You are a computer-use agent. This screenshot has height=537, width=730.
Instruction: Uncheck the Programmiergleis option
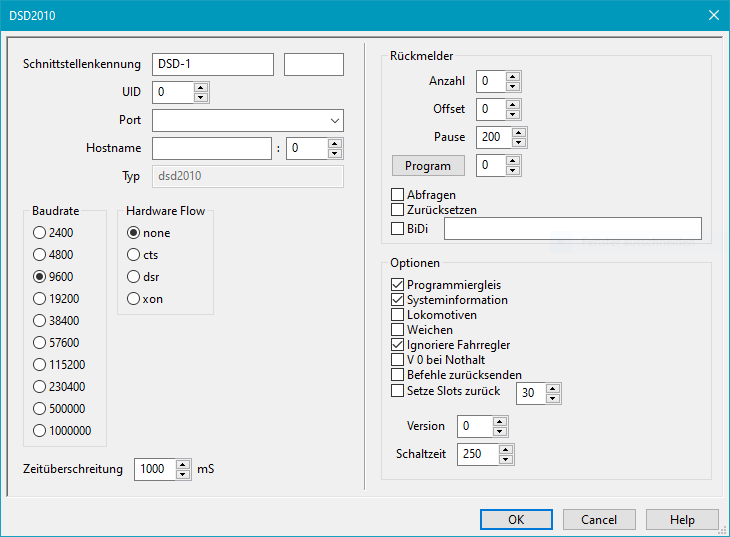pyautogui.click(x=398, y=285)
